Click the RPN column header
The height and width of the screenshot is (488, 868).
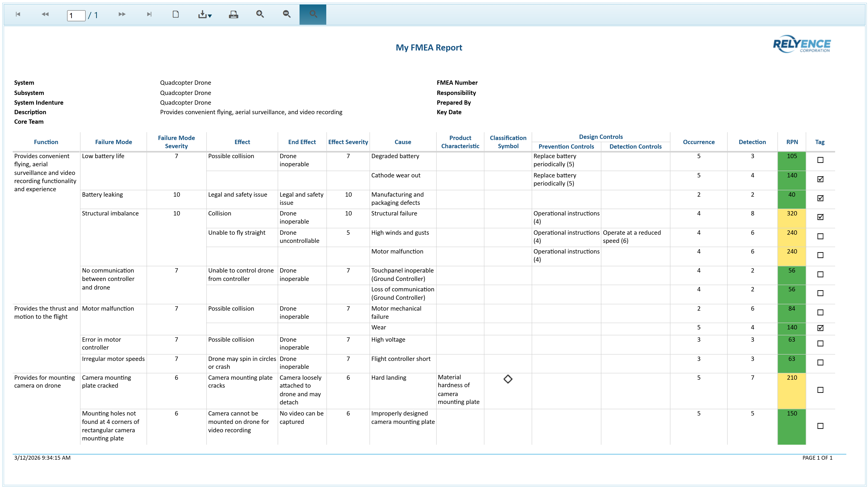pyautogui.click(x=792, y=142)
